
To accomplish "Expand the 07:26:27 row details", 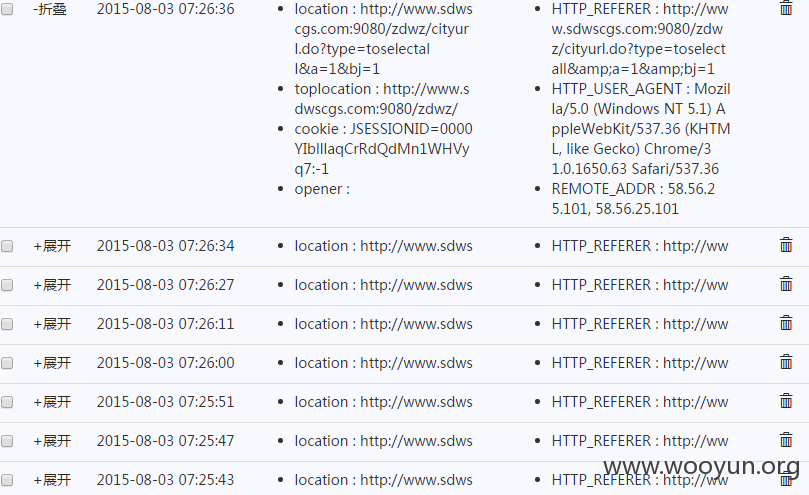I will (x=52, y=285).
